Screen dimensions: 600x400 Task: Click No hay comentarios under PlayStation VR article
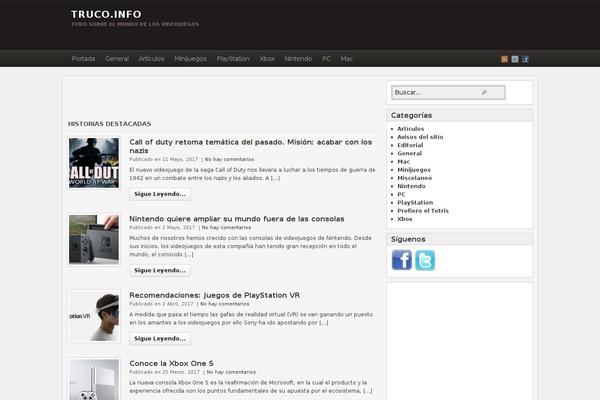(224, 304)
